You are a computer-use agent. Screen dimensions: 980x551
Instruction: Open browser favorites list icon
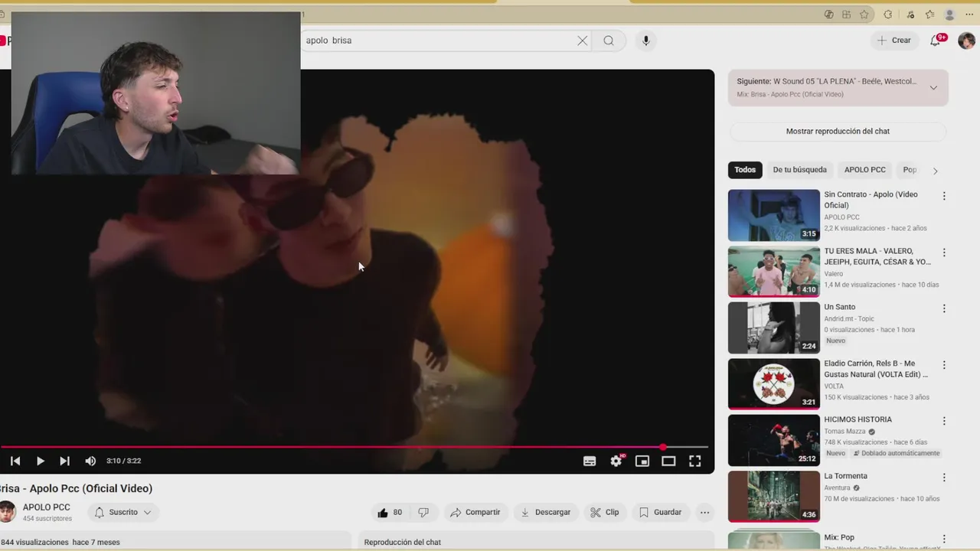[929, 14]
